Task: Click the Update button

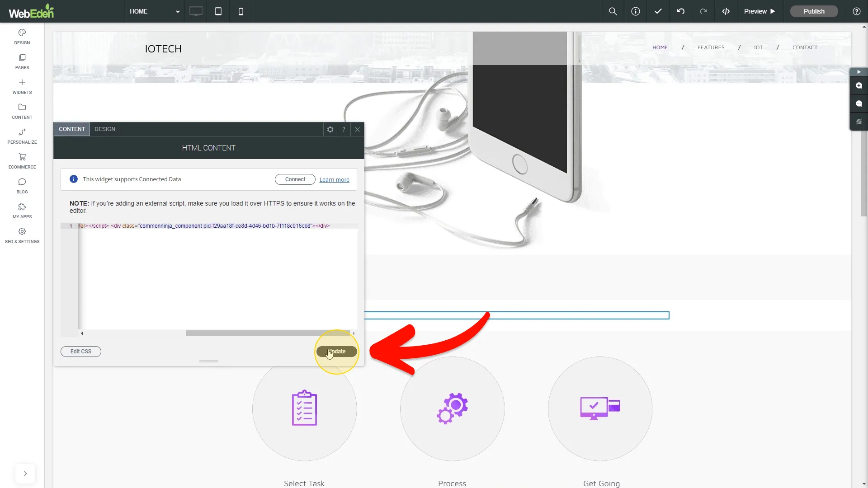Action: (x=337, y=352)
